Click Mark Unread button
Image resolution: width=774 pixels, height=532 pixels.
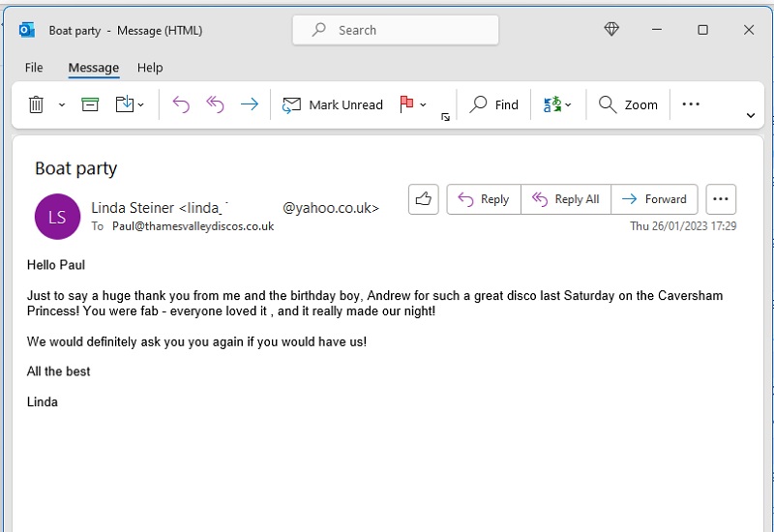coord(333,104)
